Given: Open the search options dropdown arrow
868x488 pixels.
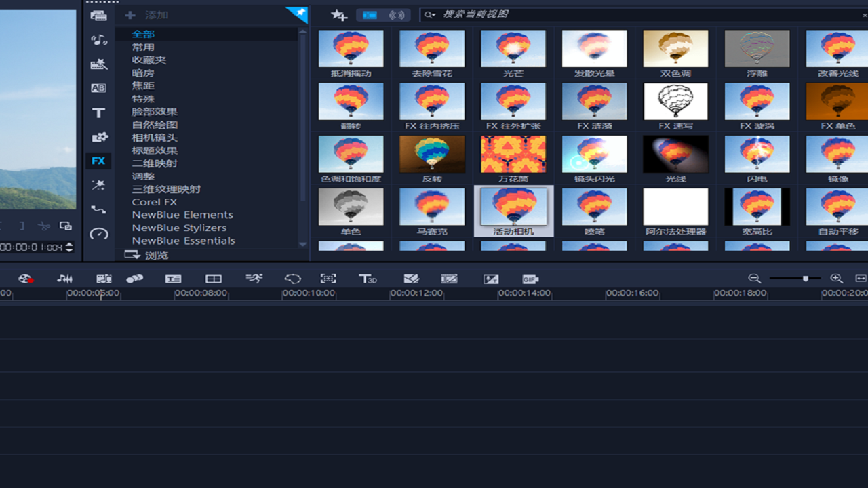Looking at the screenshot, I should point(430,14).
